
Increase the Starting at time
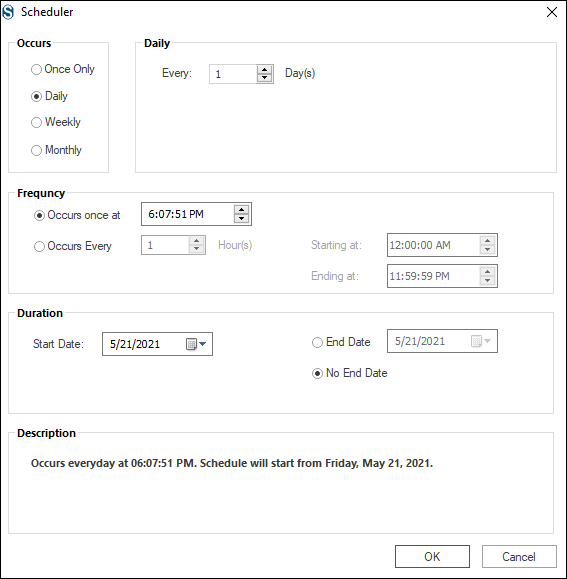487,241
